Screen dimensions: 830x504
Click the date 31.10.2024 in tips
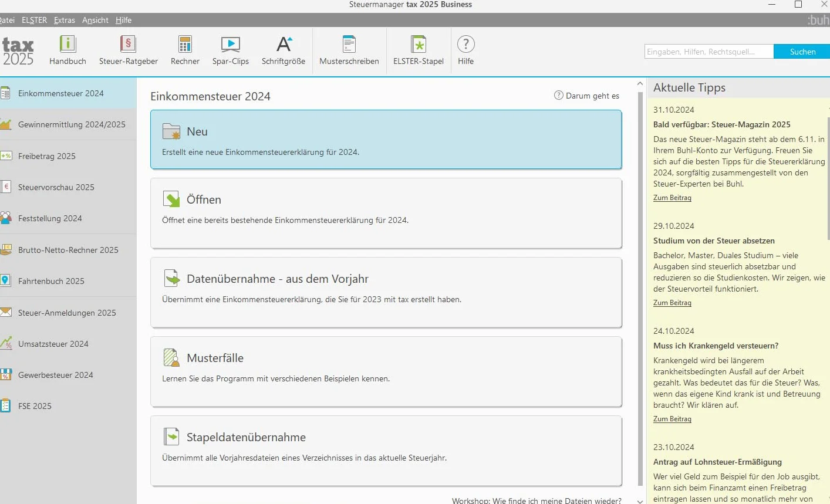[673, 110]
